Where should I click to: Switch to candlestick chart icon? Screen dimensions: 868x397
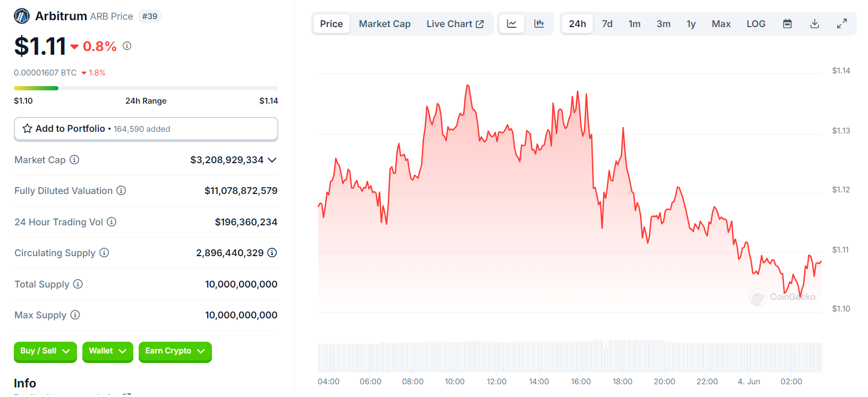point(539,24)
